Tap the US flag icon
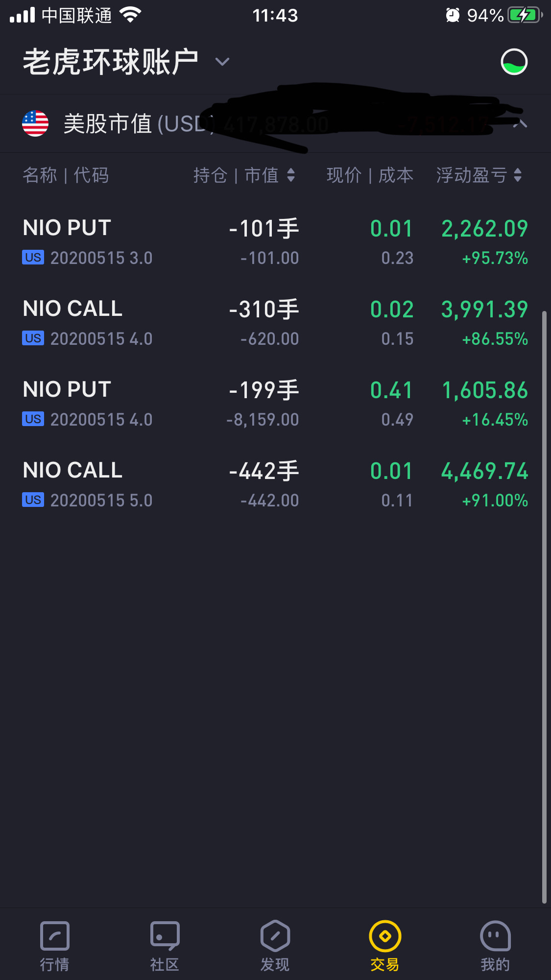Image resolution: width=551 pixels, height=980 pixels. pos(35,123)
